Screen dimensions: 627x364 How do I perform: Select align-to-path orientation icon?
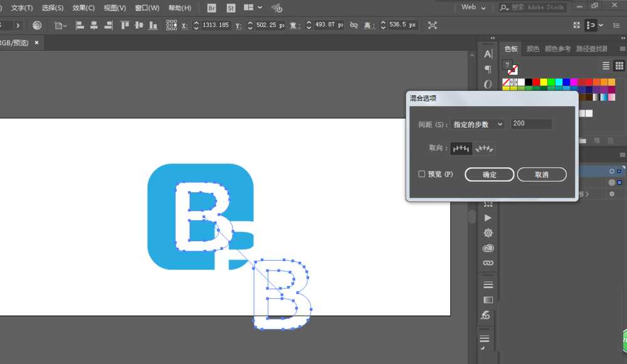(x=485, y=148)
